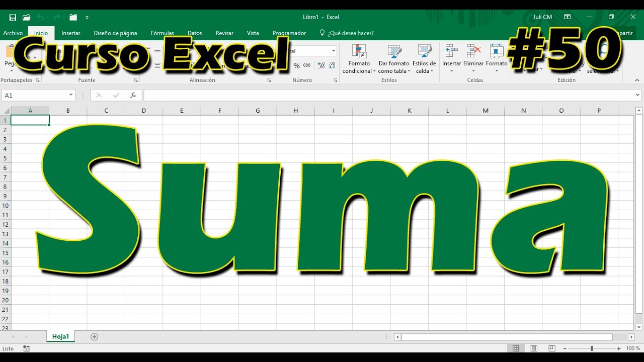
Task: Click the zoom slider handle
Action: click(x=592, y=348)
